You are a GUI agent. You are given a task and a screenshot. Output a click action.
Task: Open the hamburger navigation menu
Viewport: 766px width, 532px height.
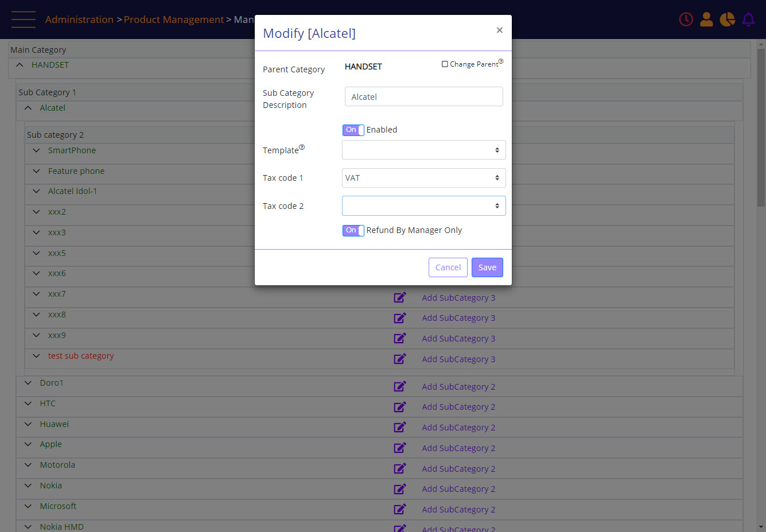pos(24,20)
